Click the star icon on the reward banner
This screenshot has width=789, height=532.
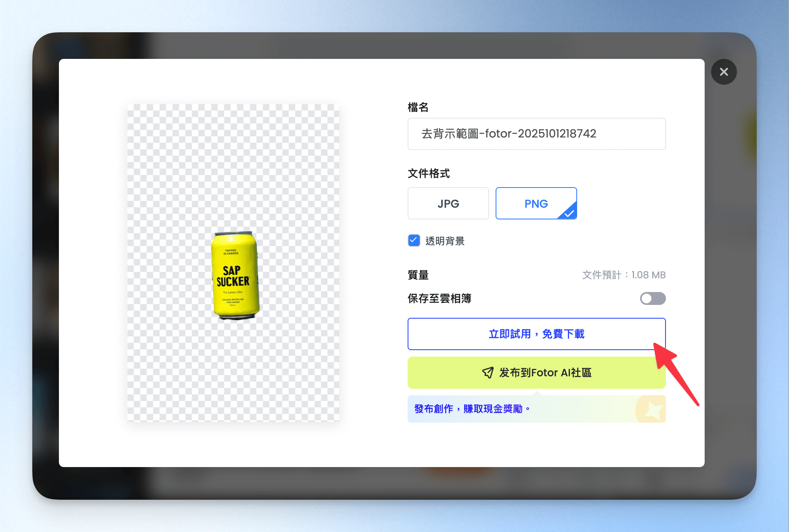click(653, 410)
